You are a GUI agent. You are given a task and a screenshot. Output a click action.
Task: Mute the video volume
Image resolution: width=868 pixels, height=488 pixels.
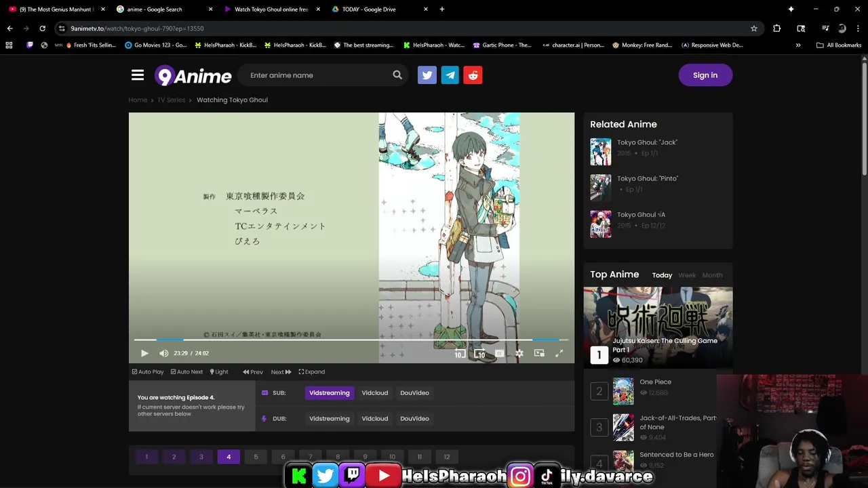click(163, 353)
